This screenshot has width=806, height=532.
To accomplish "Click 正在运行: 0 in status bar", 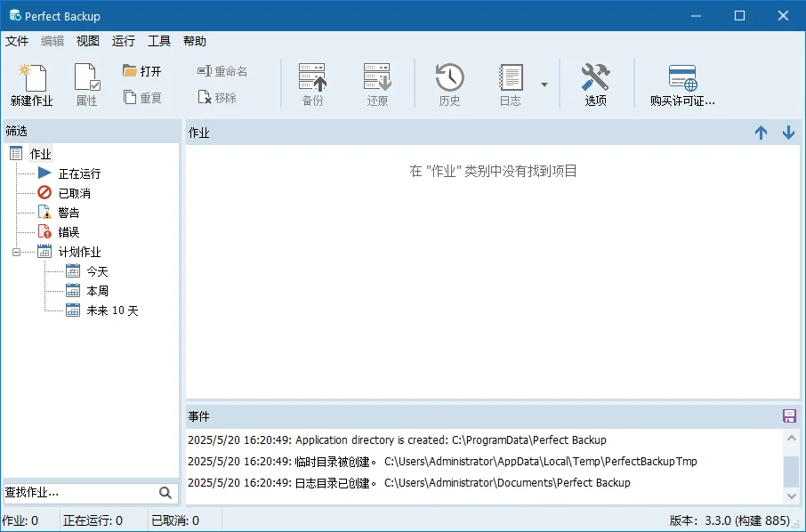I will [93, 520].
